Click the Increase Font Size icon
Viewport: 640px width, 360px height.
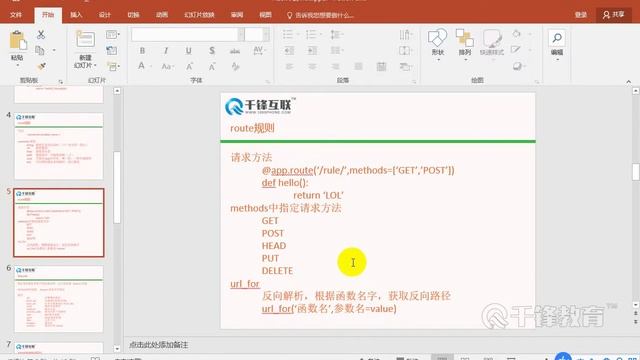(189, 66)
